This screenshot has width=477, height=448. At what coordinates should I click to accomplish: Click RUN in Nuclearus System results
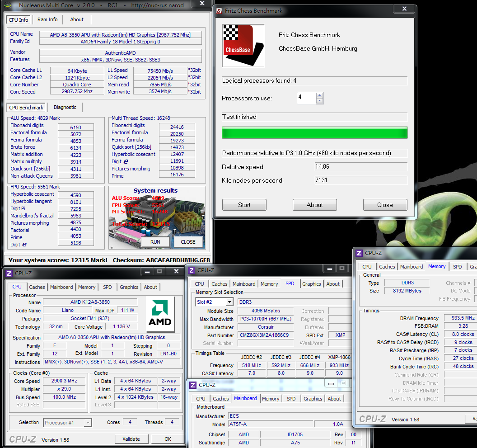coord(155,242)
